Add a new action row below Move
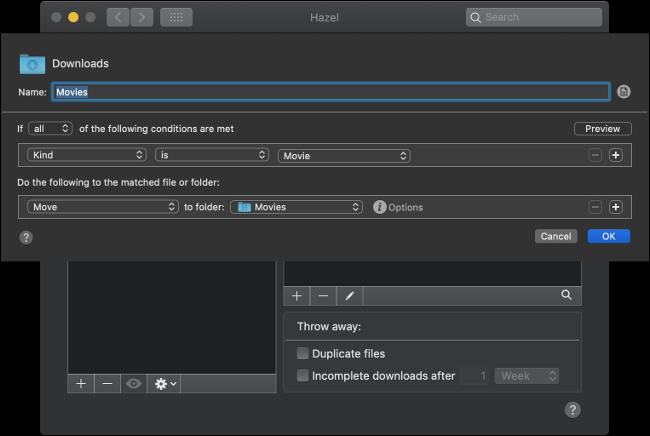 click(x=616, y=207)
